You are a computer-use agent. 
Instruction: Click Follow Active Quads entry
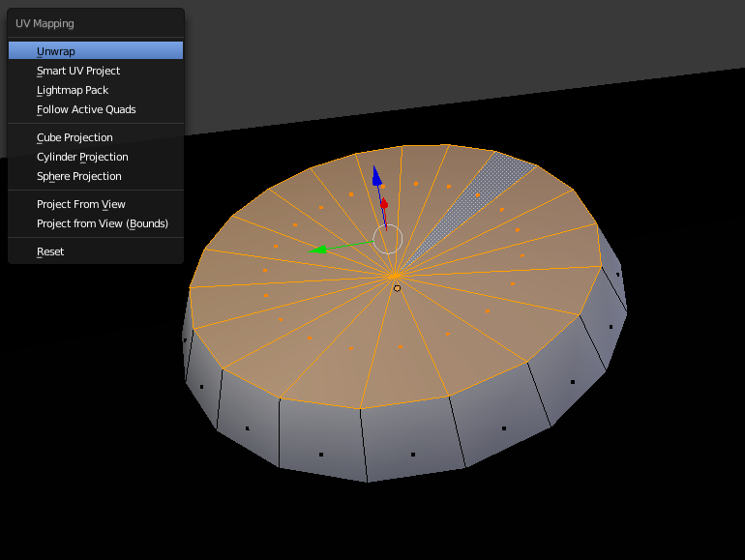point(86,109)
